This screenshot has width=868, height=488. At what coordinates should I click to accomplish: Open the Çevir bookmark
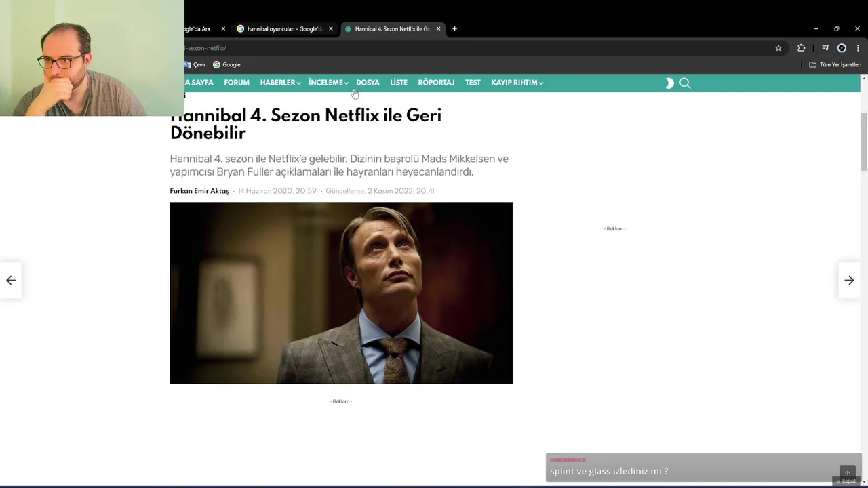(195, 64)
